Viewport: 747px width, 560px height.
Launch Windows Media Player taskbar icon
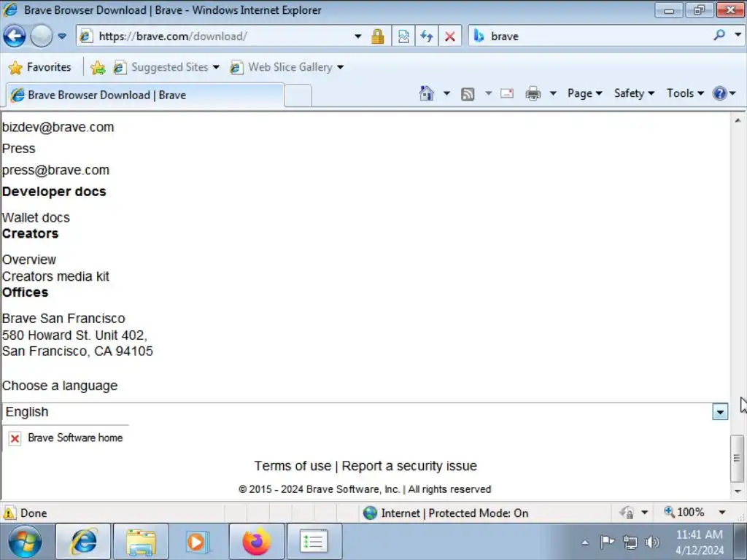tap(198, 542)
